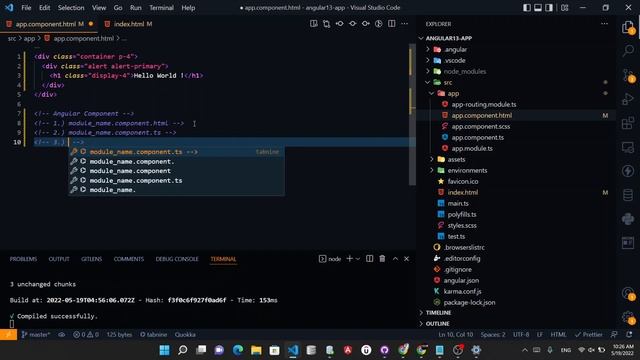Viewport: 640px width, 360px height.
Task: Click the eye icon in status bar
Action: coord(61,335)
